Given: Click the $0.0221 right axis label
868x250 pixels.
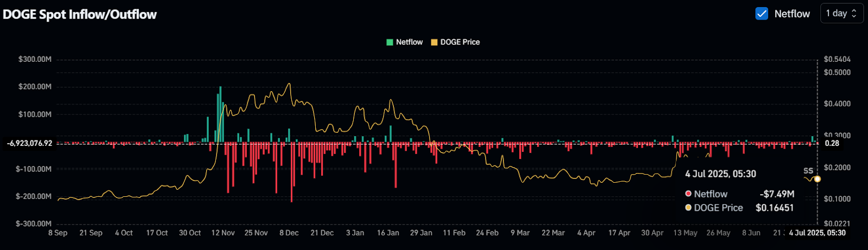Looking at the screenshot, I should tap(837, 223).
